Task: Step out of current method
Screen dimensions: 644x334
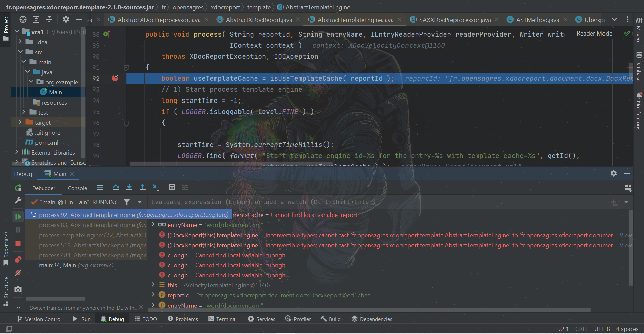Action: click(143, 188)
